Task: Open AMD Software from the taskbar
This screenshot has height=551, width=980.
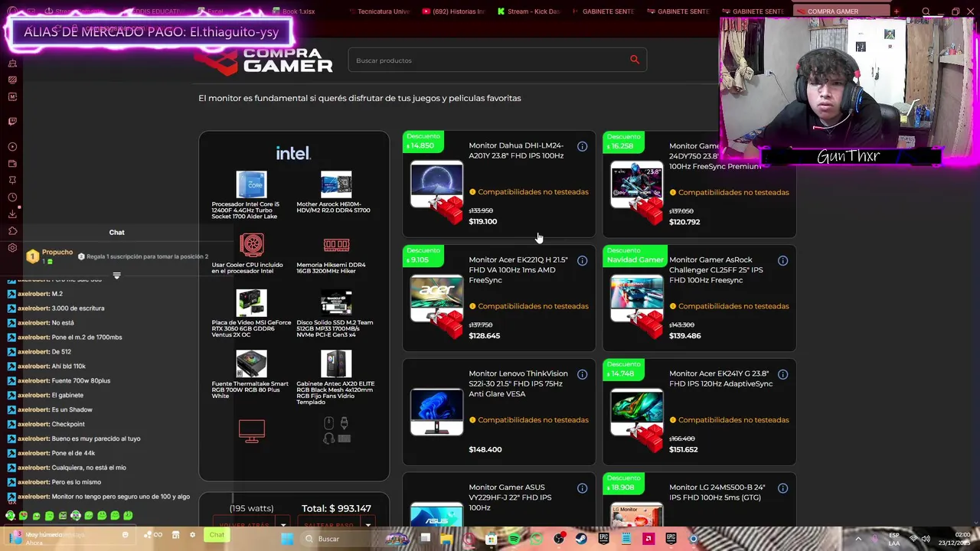Action: click(x=648, y=539)
